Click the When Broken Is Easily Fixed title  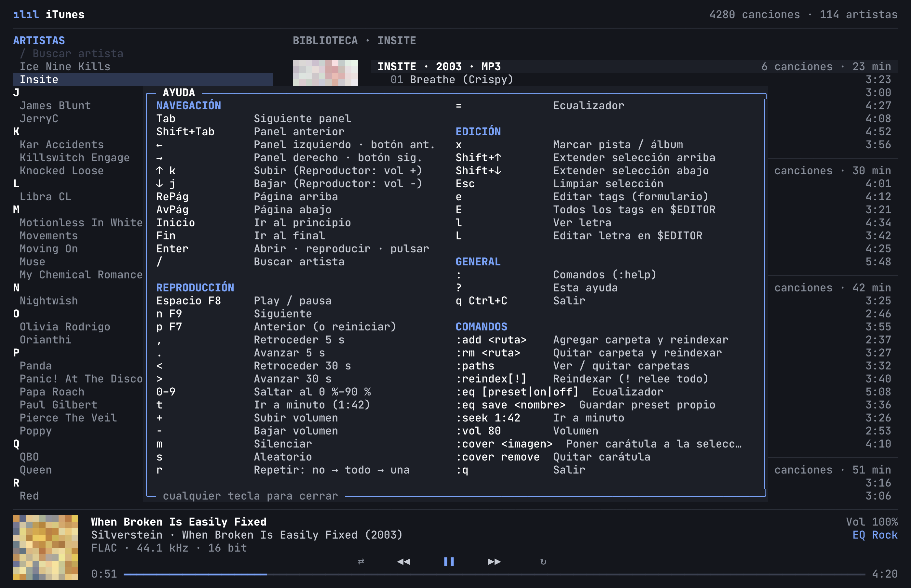179,522
